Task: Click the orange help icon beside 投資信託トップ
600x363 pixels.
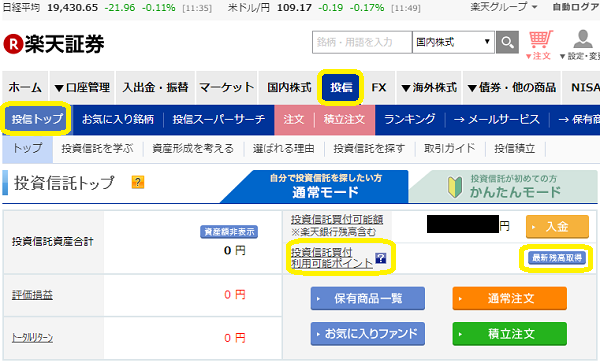Action: pyautogui.click(x=138, y=182)
